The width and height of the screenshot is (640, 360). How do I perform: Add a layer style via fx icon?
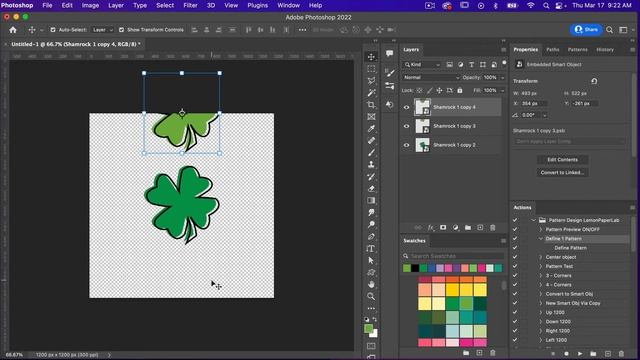pyautogui.click(x=431, y=228)
